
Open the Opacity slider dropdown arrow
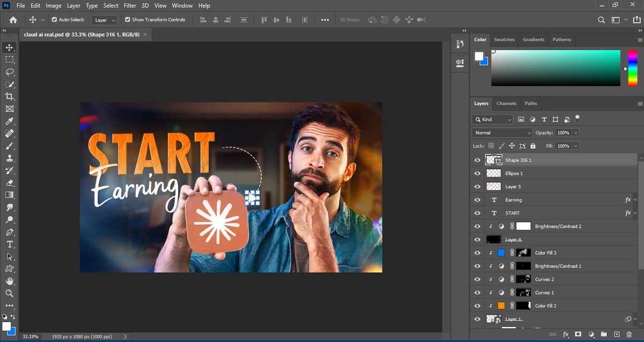coord(576,133)
